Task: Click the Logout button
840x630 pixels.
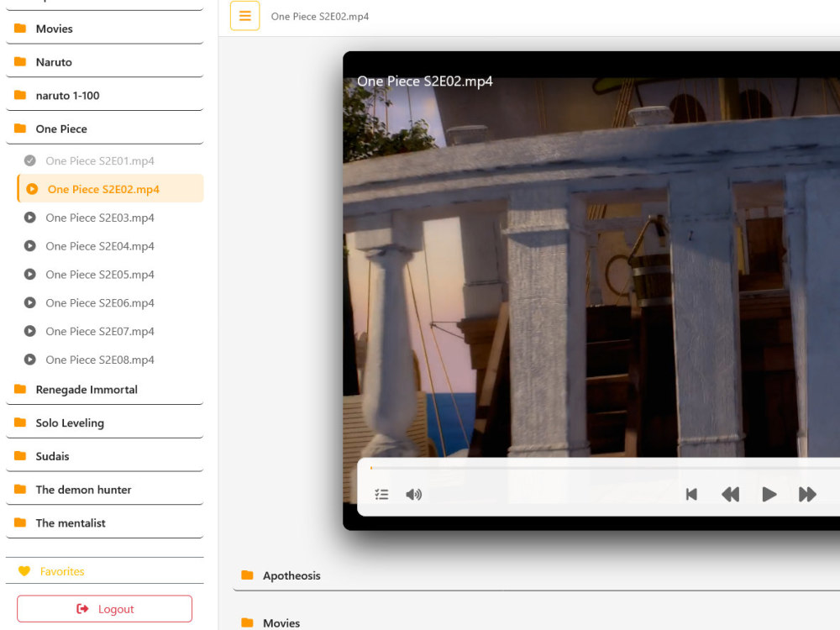Action: (104, 608)
